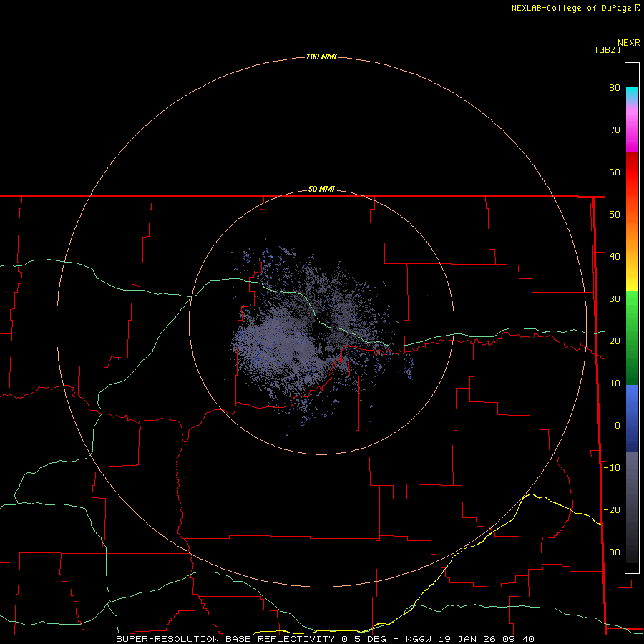Click the -10 dBZ scale value
The width and height of the screenshot is (644, 644).
tap(612, 468)
